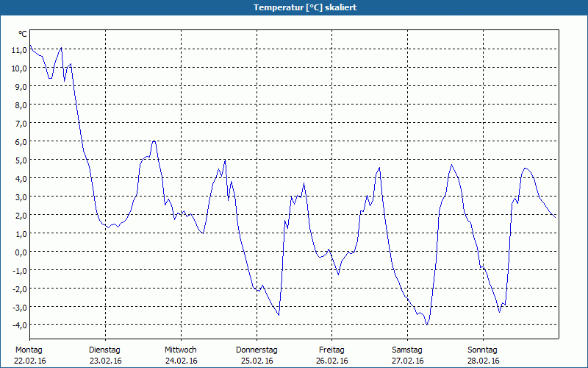Click the -2,0 y-axis value
The image size is (588, 368).
20,289
